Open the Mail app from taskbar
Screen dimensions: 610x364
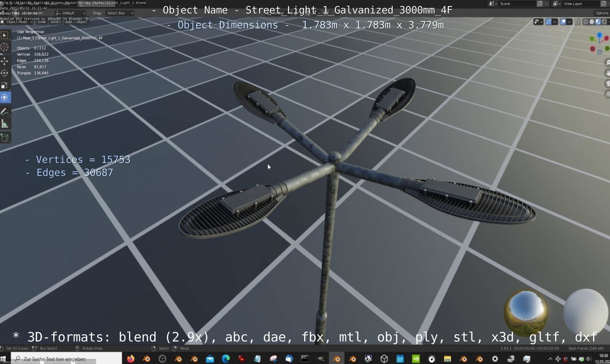[210, 359]
